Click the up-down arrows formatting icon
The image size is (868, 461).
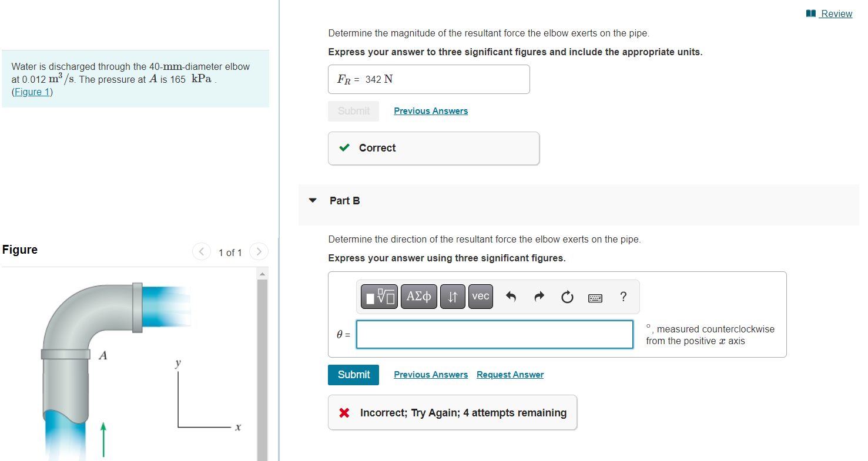pyautogui.click(x=453, y=297)
